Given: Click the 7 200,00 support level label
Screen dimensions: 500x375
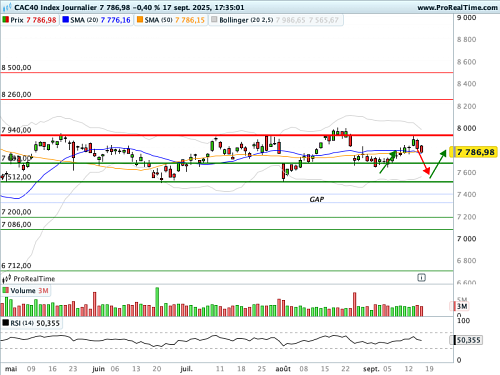Looking at the screenshot, I should (16, 212).
